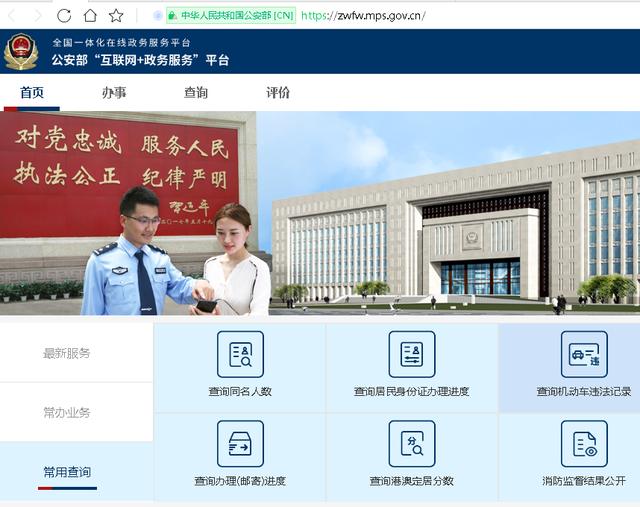Open the 查询 navigation tab

pyautogui.click(x=196, y=93)
